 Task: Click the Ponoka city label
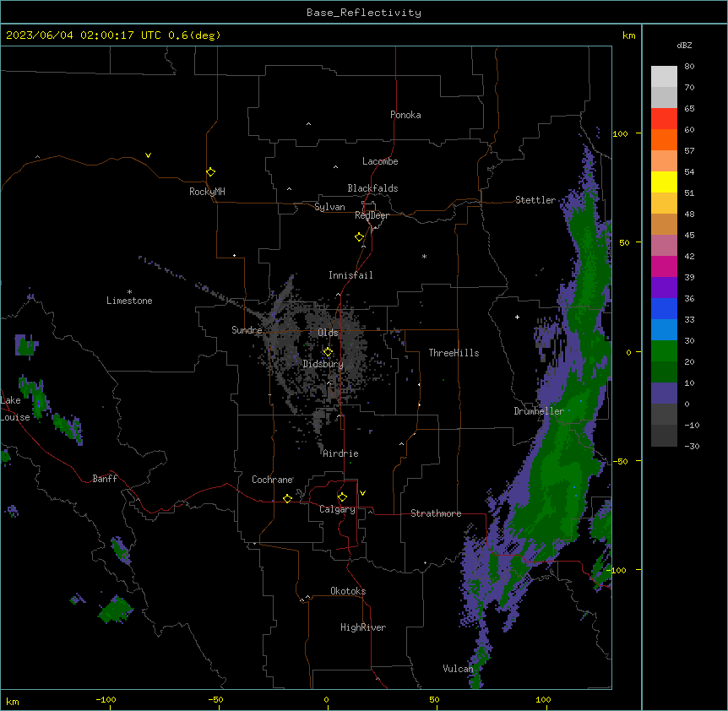pos(405,115)
